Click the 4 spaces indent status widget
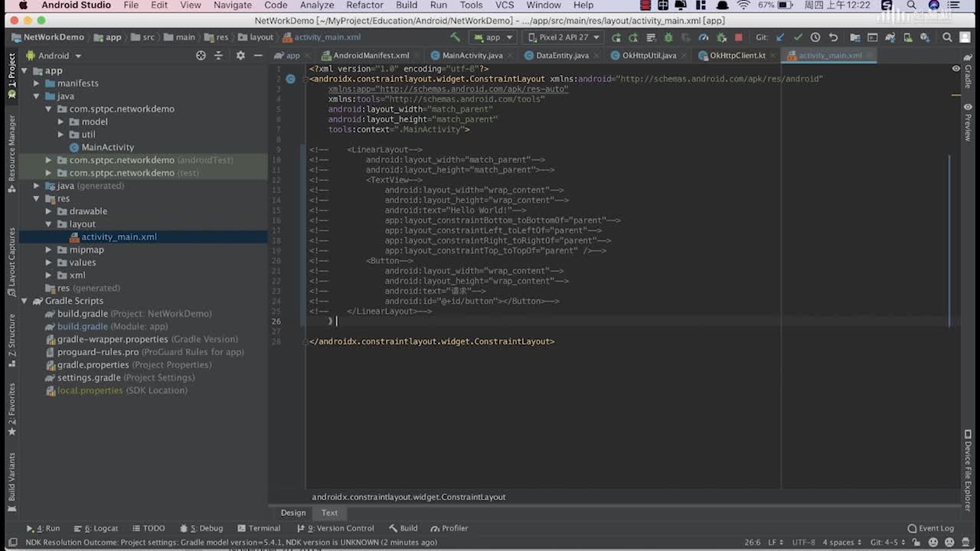This screenshot has height=551, width=980. coord(842,542)
